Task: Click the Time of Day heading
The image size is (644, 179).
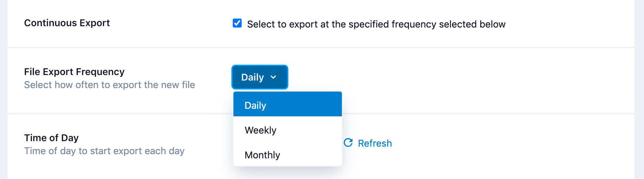Action: [51, 138]
